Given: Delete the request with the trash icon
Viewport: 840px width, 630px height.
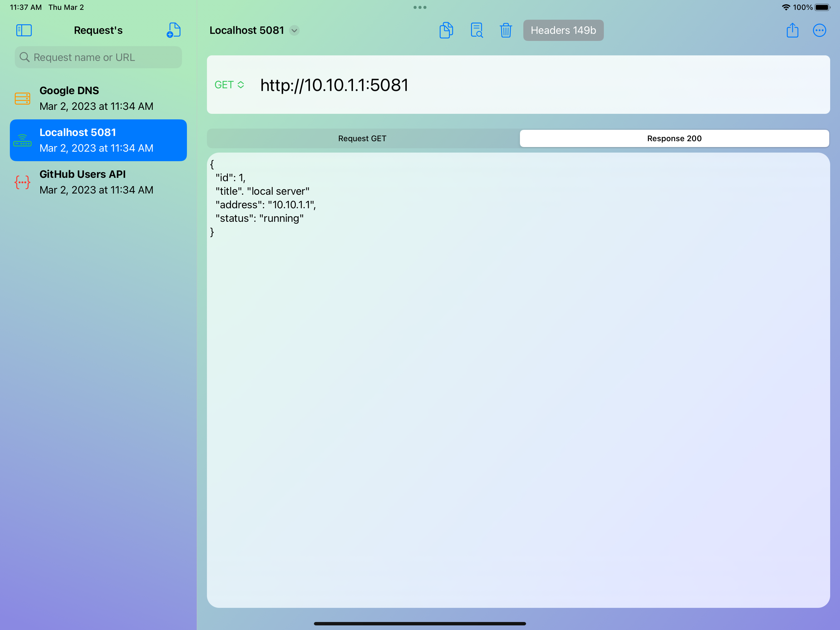Looking at the screenshot, I should [506, 30].
